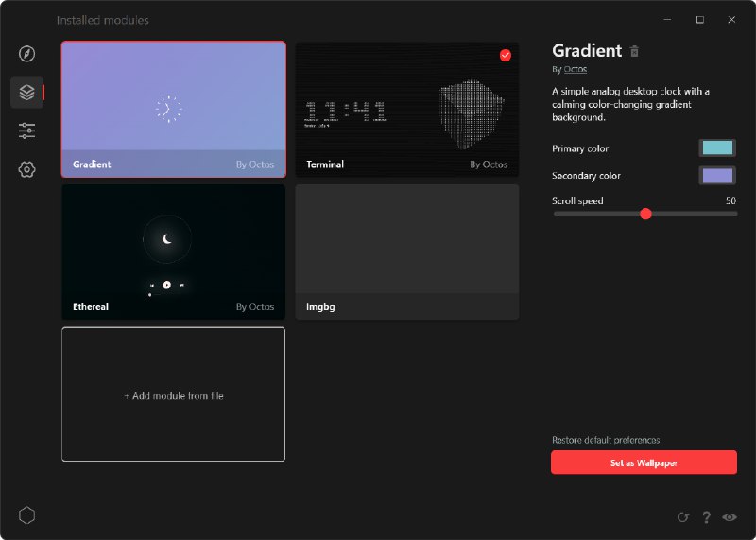Viewport: 756px width, 540px height.
Task: Select the Terminal module card
Action: click(x=407, y=109)
